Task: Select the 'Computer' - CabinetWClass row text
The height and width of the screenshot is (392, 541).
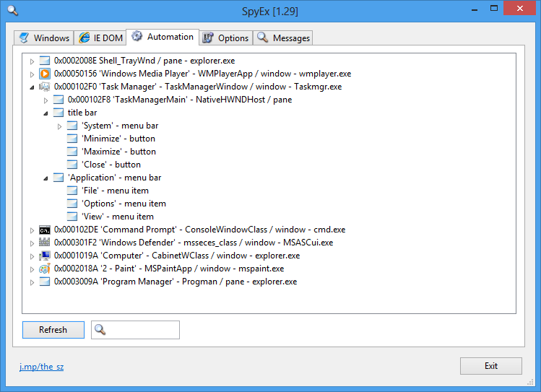Action: coord(177,256)
